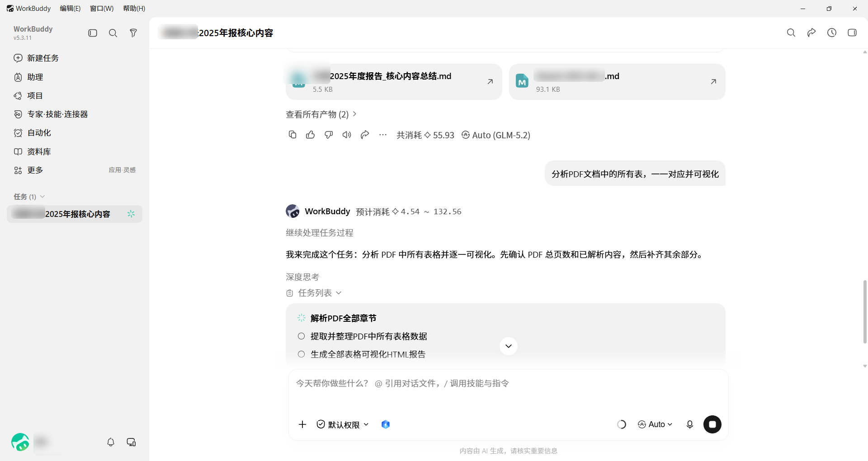This screenshot has width=868, height=461.
Task: Open the 编辑(E) menu
Action: point(70,9)
